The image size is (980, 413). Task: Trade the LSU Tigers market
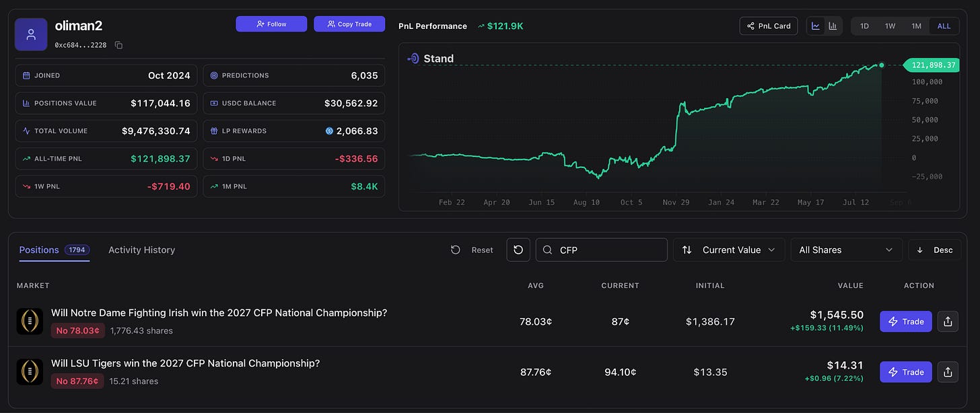click(906, 372)
